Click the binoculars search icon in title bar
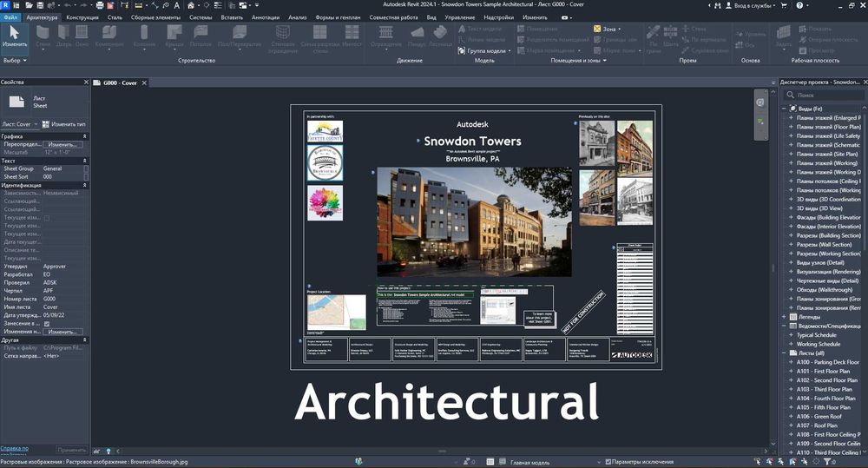Image resolution: width=868 pixels, height=468 pixels. [718, 5]
